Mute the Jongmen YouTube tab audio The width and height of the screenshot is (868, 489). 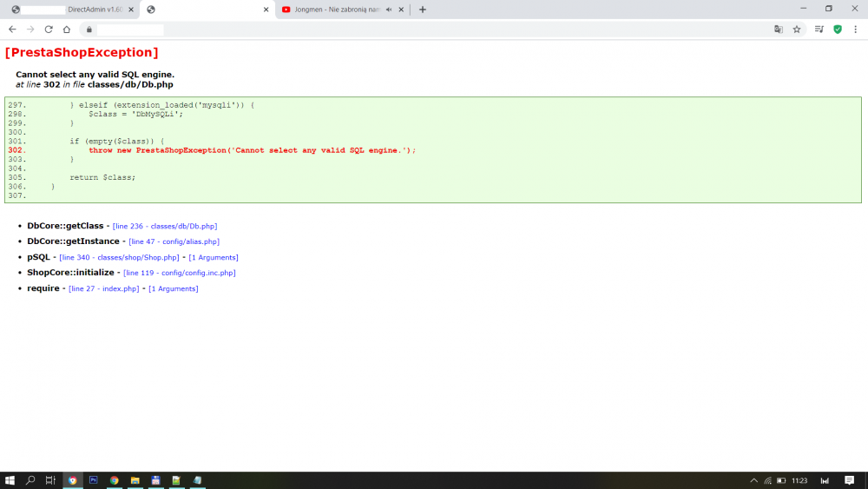coord(389,10)
